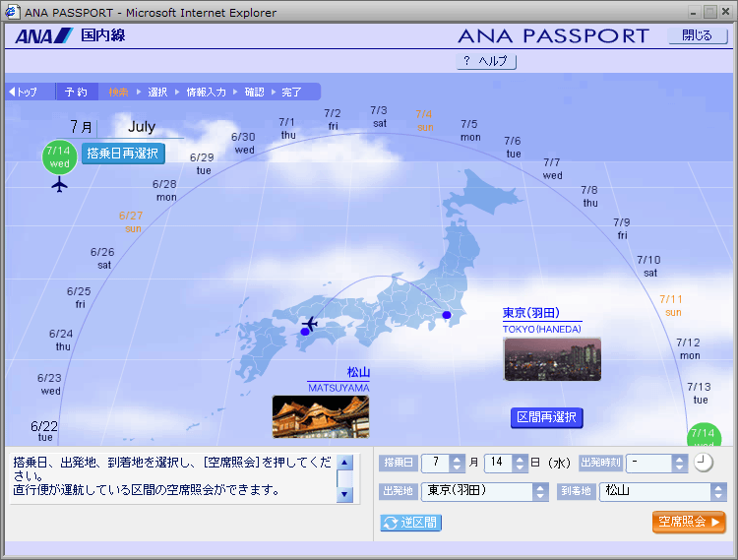Select date 7/2 fri on the arc
Viewport: 738px width, 560px height.
tap(333, 119)
